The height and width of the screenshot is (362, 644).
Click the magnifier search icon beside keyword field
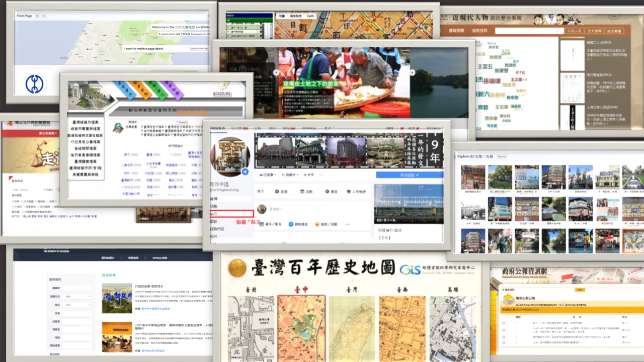pos(117,128)
